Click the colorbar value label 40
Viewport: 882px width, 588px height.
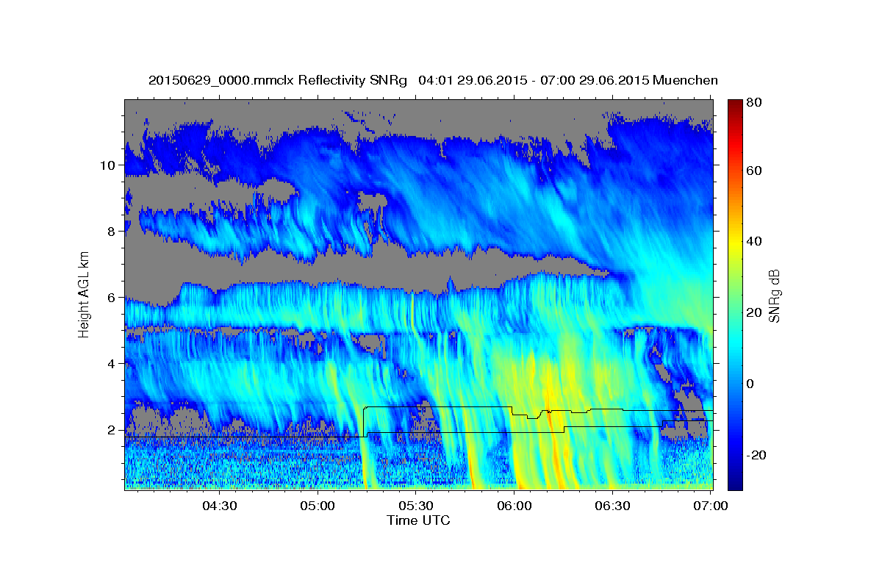pyautogui.click(x=756, y=241)
